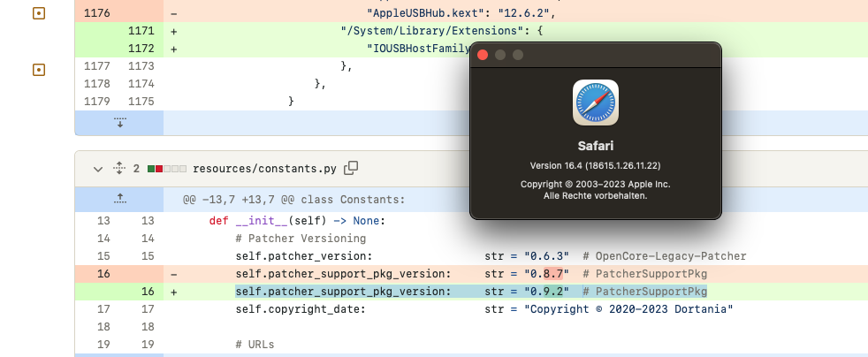868x357 pixels.
Task: Click the # OpenCore-Legacy-Patcher comment
Action: pyautogui.click(x=665, y=256)
